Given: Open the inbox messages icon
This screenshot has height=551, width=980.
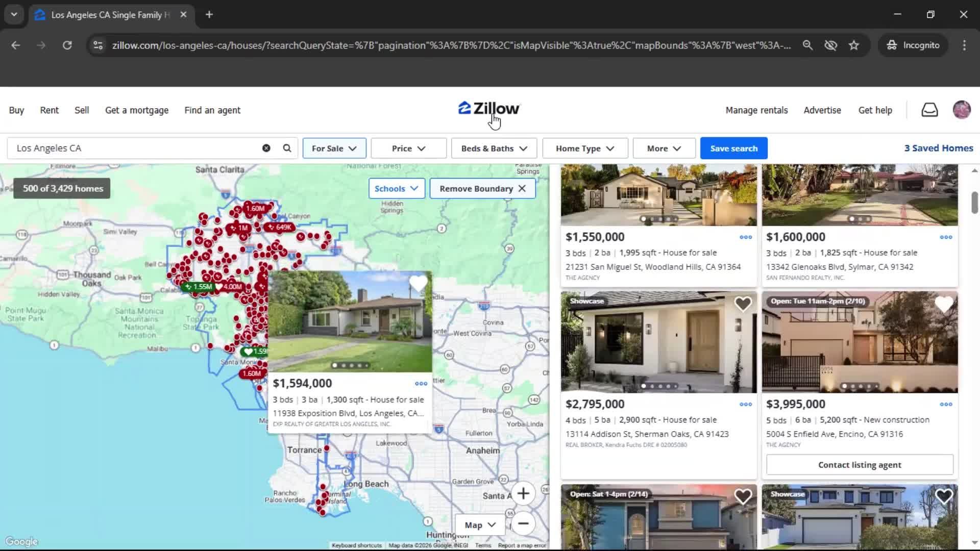Looking at the screenshot, I should (929, 110).
